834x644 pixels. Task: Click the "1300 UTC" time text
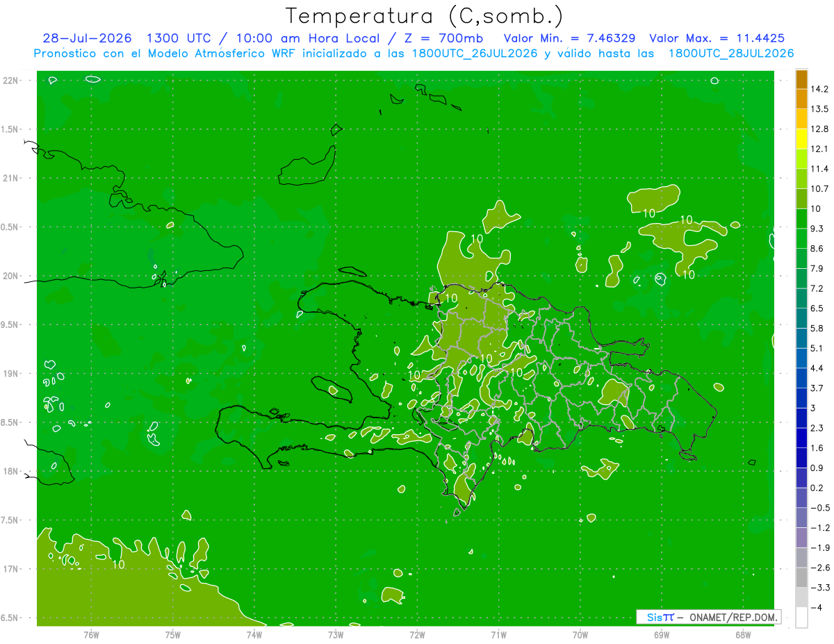point(179,38)
